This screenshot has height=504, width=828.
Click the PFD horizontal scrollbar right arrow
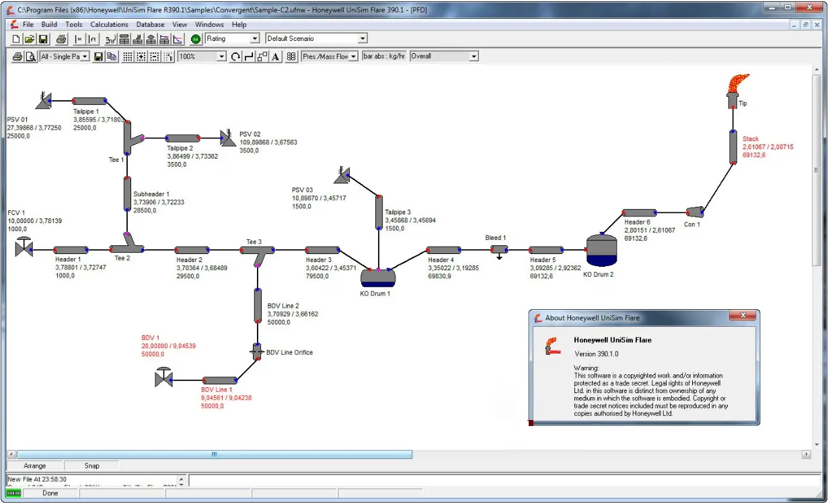(x=806, y=455)
